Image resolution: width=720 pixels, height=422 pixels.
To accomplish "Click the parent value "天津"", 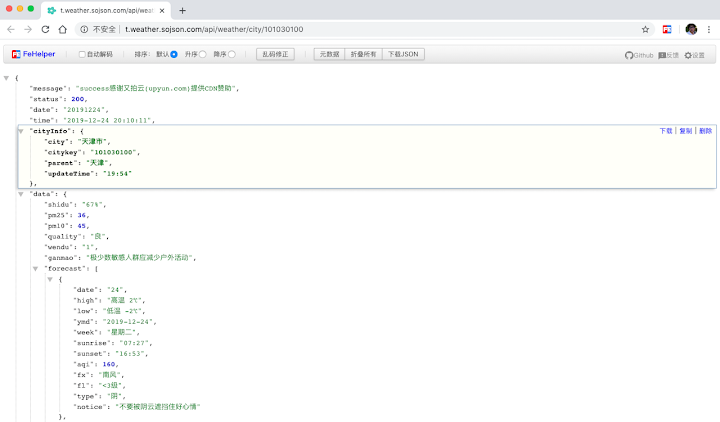I will tap(97, 163).
